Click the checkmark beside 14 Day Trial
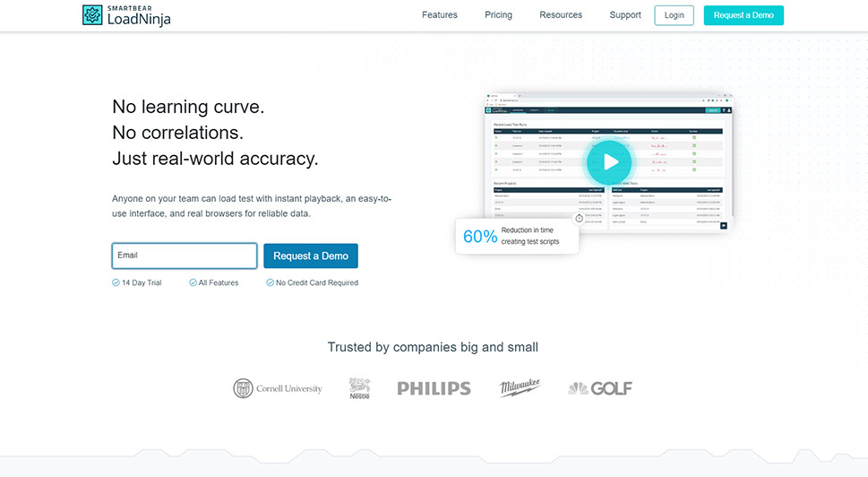The width and height of the screenshot is (868, 477). (116, 282)
